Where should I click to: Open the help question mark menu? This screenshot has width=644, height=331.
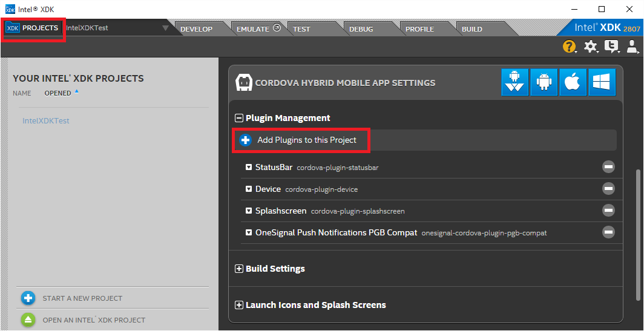(x=569, y=47)
